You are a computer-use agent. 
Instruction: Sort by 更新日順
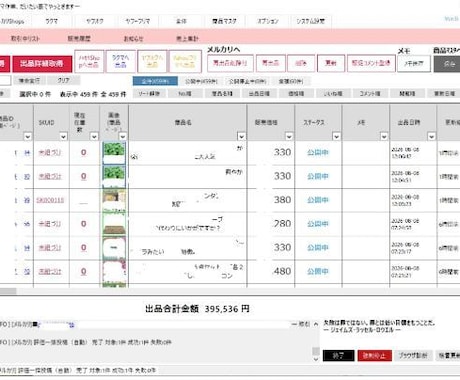444,94
